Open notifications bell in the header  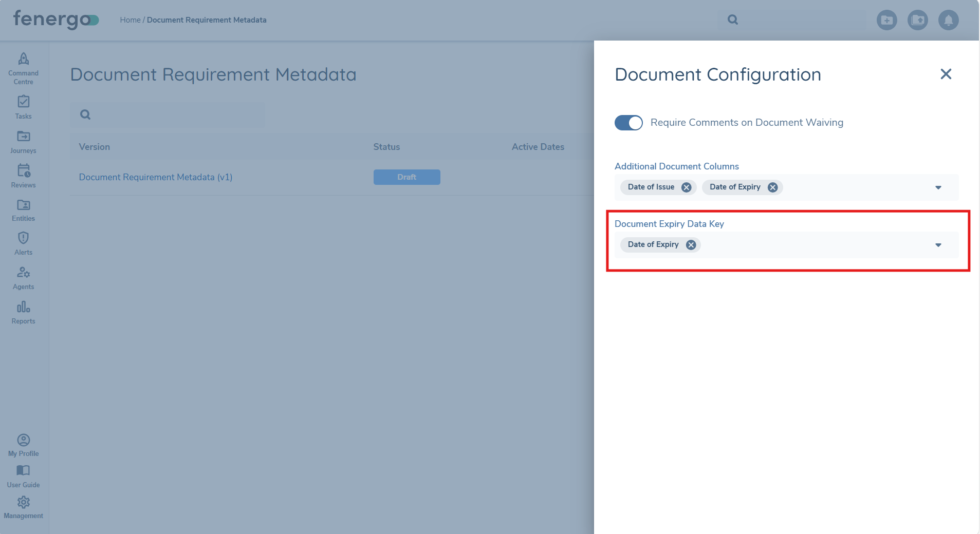click(x=948, y=20)
